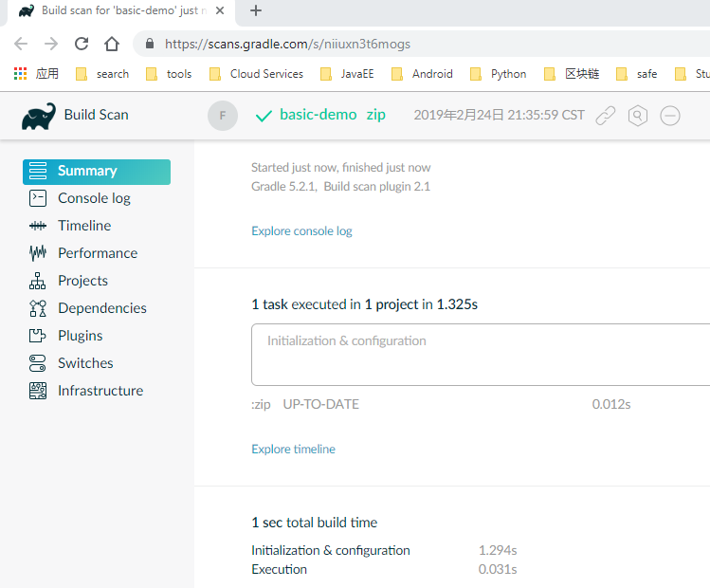Click the 0.031s Execution time value
The image size is (710, 588).
[x=498, y=569]
